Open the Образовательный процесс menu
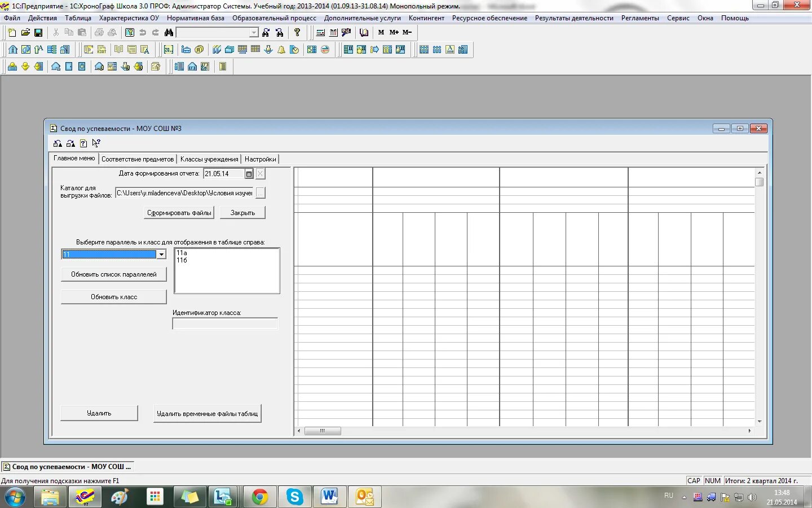812x508 pixels. pos(274,18)
